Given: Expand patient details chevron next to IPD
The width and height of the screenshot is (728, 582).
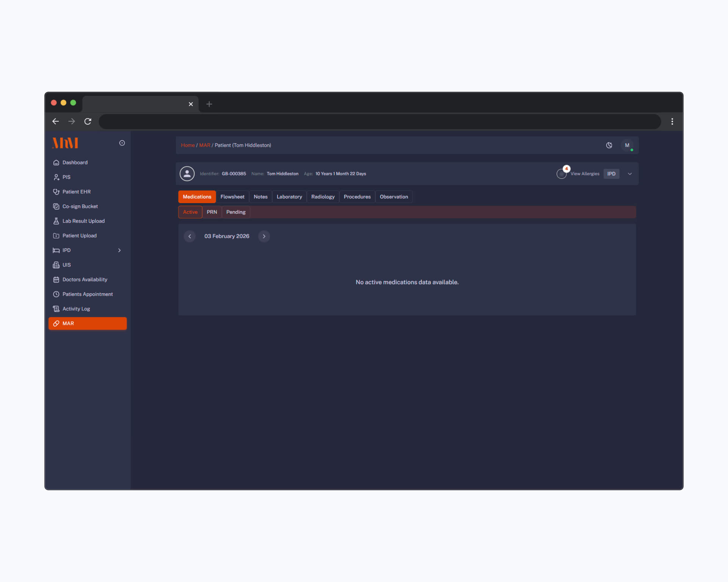Looking at the screenshot, I should pos(630,174).
